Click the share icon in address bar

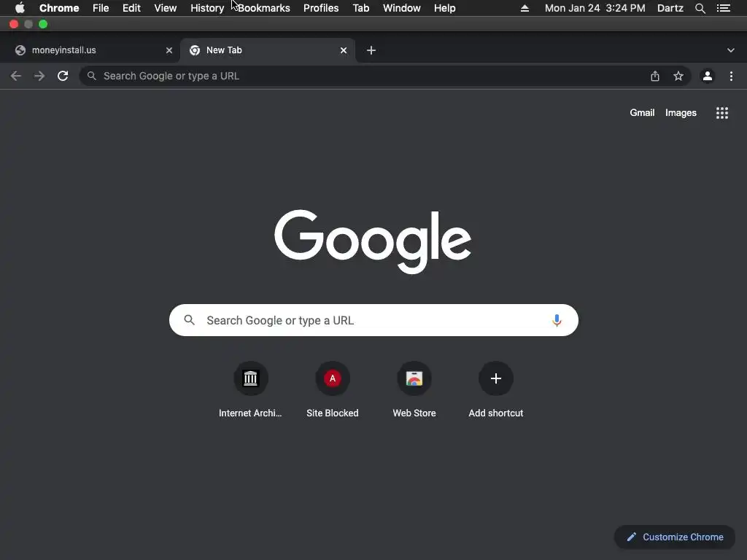coord(655,76)
